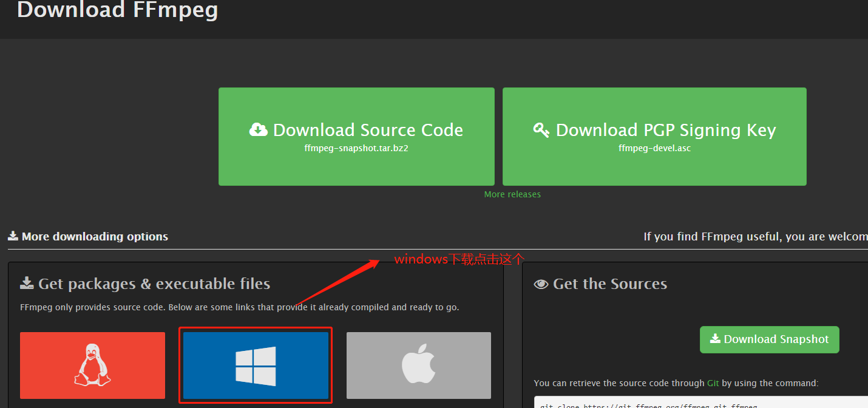Image resolution: width=868 pixels, height=408 pixels.
Task: Click the More downloading options heading
Action: pos(88,237)
